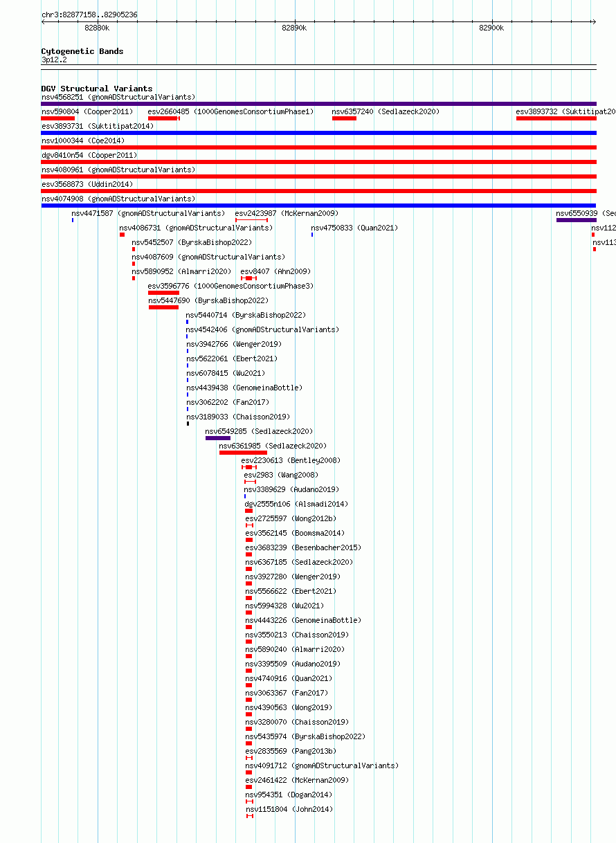The height and width of the screenshot is (843, 616).
Task: Open nsv4086731 gnomAD variant label
Action: [x=196, y=228]
